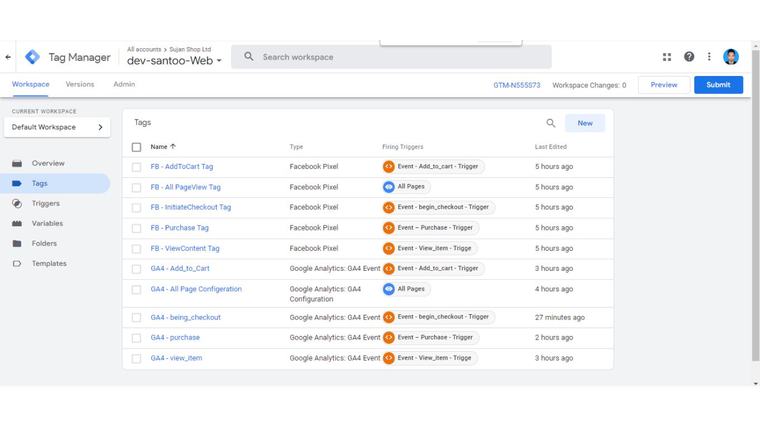760x427 pixels.
Task: Open the FB - Purchase Tag link
Action: [180, 228]
